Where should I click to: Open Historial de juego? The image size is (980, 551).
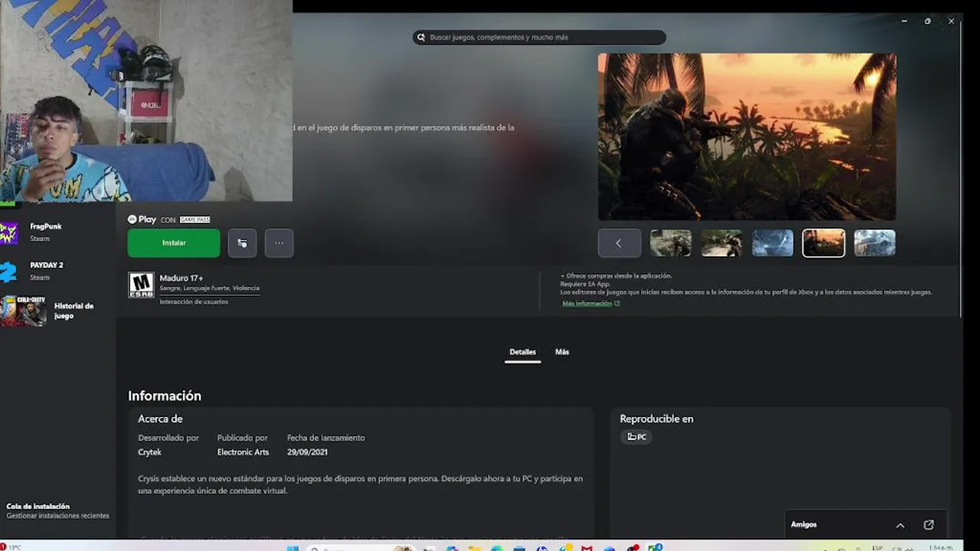57,311
